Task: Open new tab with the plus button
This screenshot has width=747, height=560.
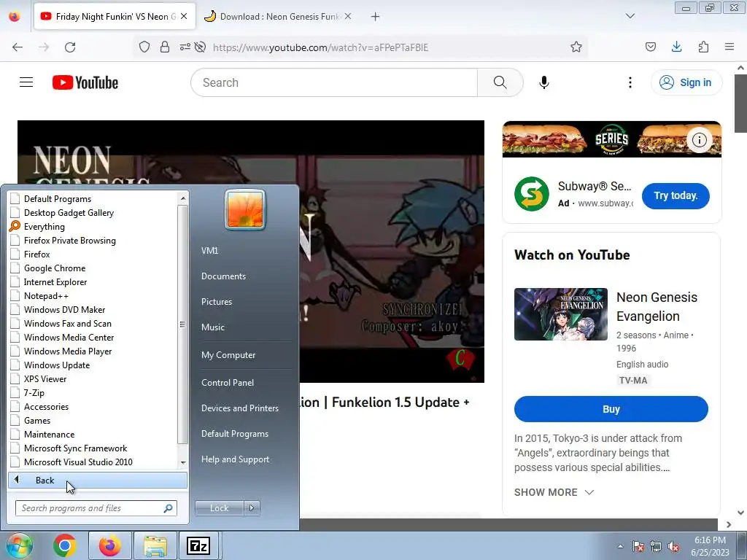Action: tap(376, 17)
